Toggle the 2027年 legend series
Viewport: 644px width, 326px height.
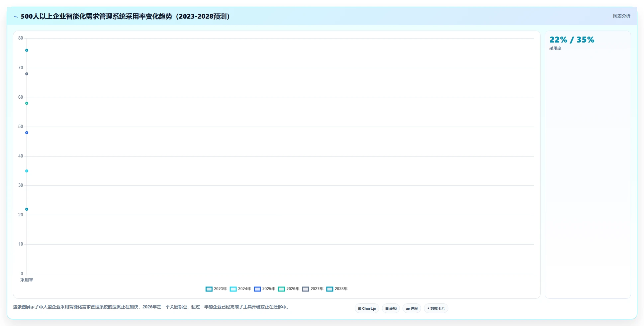(x=313, y=289)
